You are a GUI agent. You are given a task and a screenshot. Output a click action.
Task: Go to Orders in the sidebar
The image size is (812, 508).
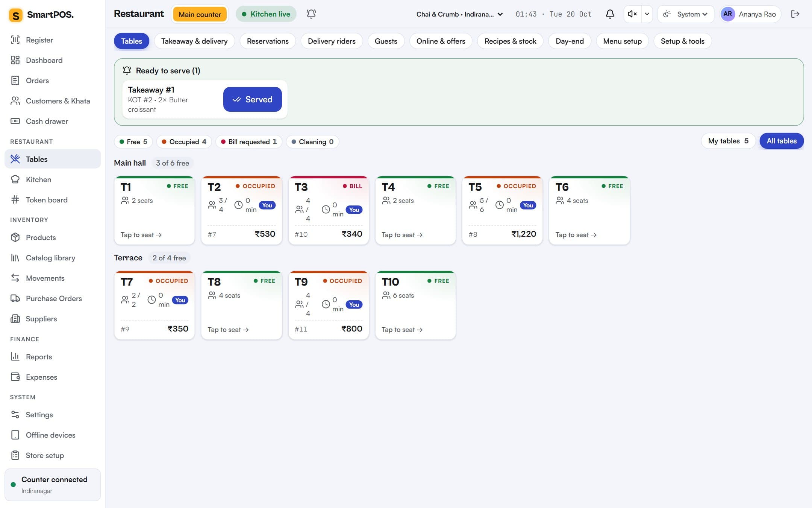[53, 81]
